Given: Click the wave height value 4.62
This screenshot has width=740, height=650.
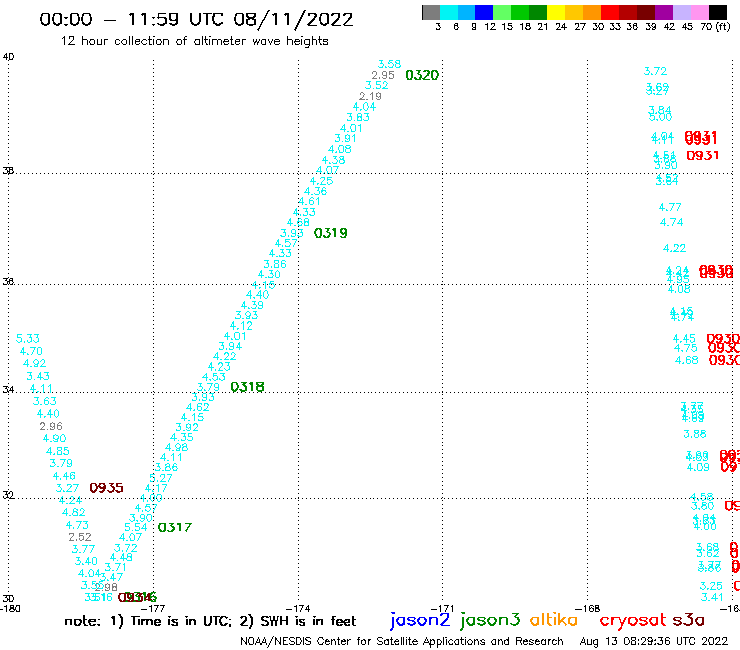Looking at the screenshot, I should point(198,407).
